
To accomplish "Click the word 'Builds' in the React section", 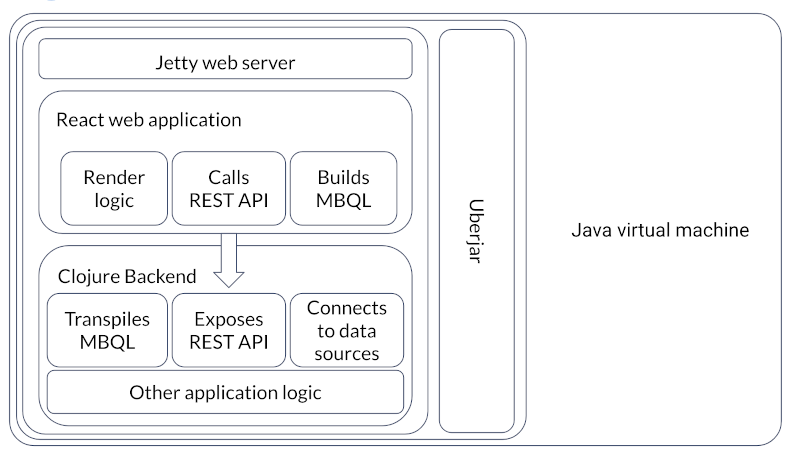I will (343, 177).
